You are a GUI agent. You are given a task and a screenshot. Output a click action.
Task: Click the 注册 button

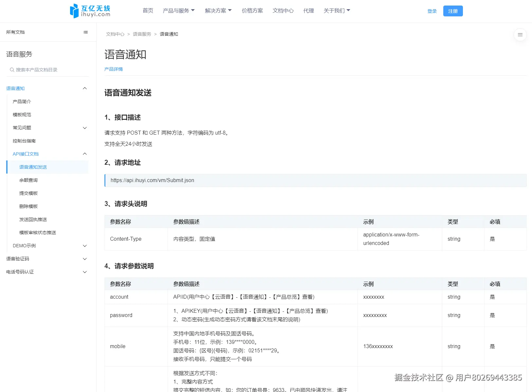pos(453,11)
